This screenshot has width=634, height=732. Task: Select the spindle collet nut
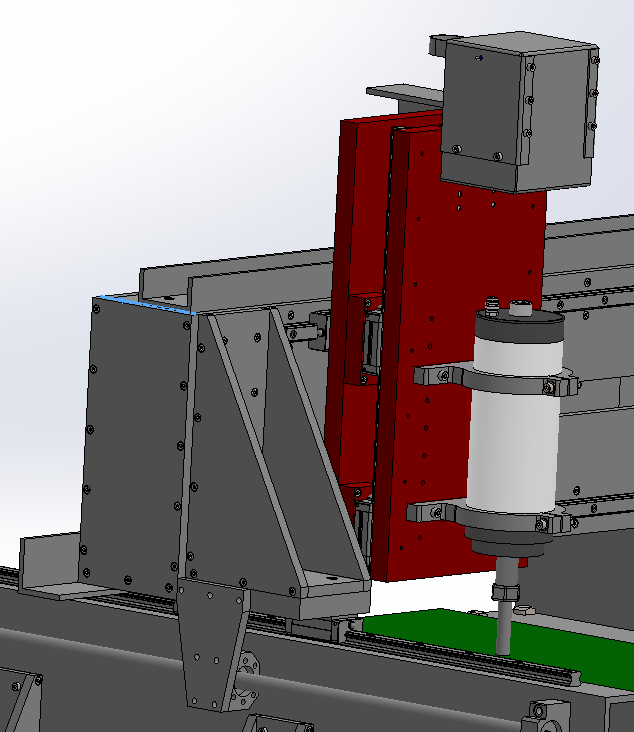[508, 592]
